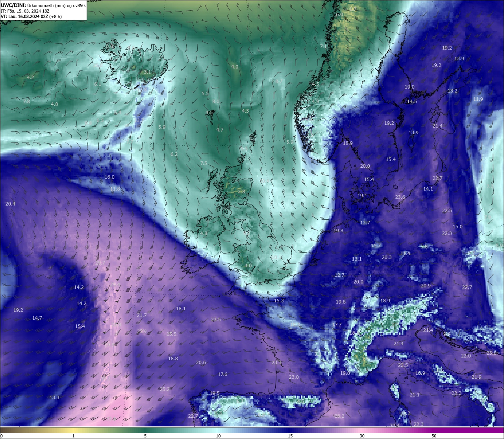Click the 19.5 value over northern Spain

(215, 393)
